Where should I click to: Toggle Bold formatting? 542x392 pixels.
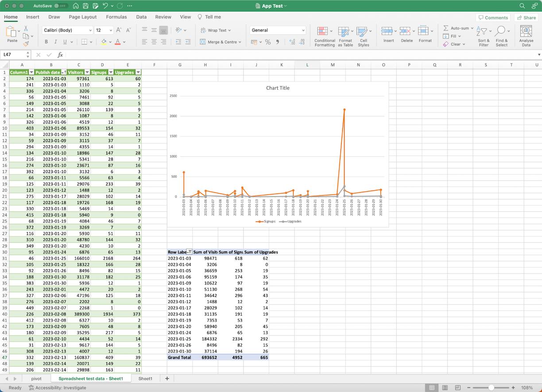(46, 42)
